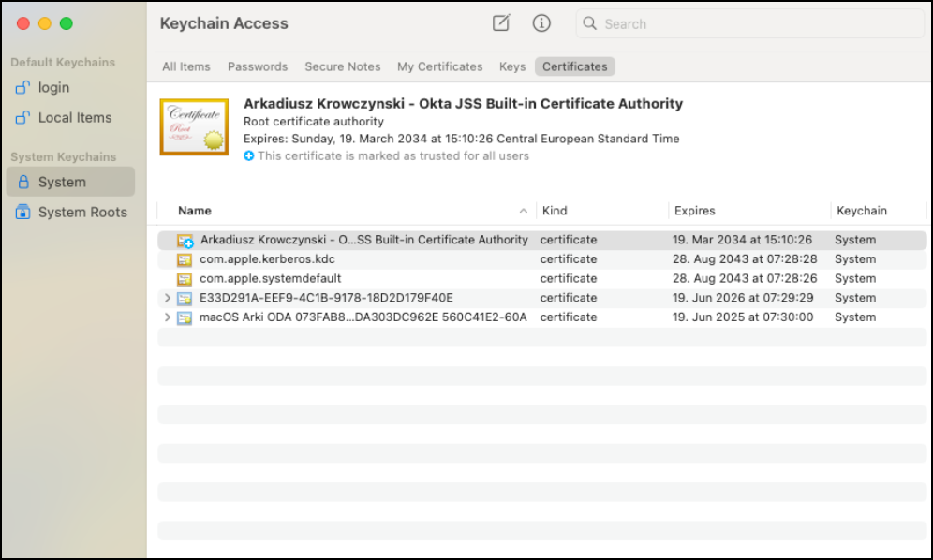Sort the list by Expires column
Screen dimensions: 933x560
coord(695,211)
